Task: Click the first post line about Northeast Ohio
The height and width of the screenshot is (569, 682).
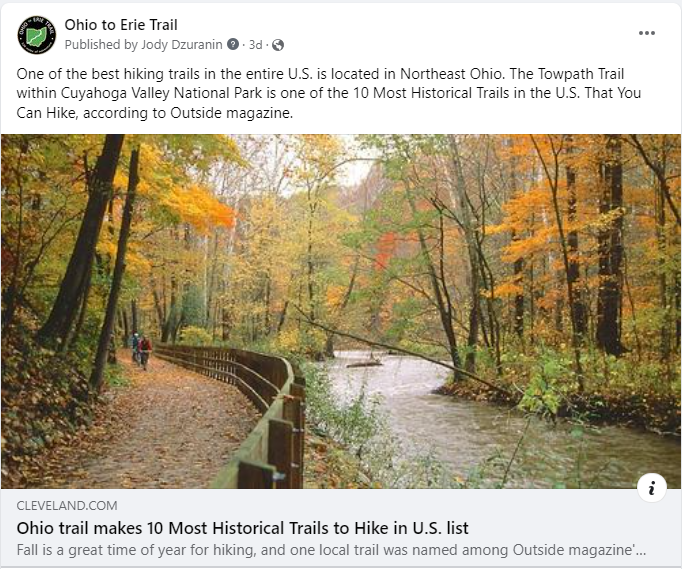Action: tap(320, 74)
